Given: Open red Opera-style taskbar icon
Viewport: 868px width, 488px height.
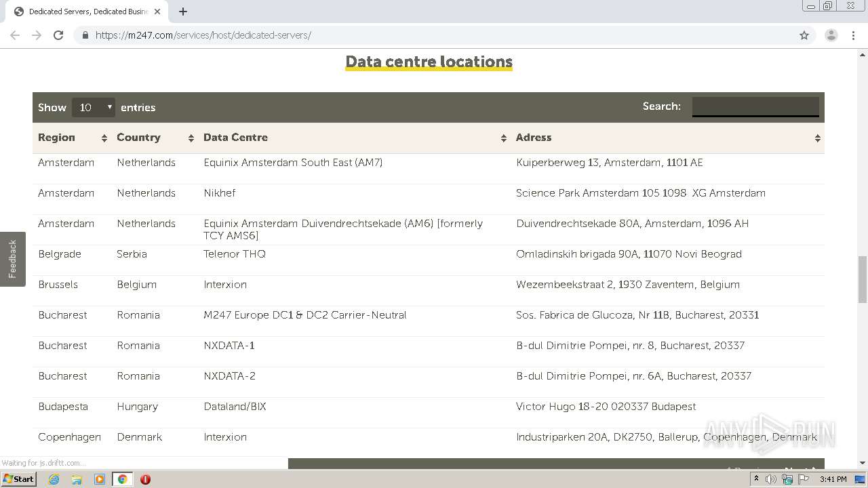Looking at the screenshot, I should pyautogui.click(x=145, y=479).
